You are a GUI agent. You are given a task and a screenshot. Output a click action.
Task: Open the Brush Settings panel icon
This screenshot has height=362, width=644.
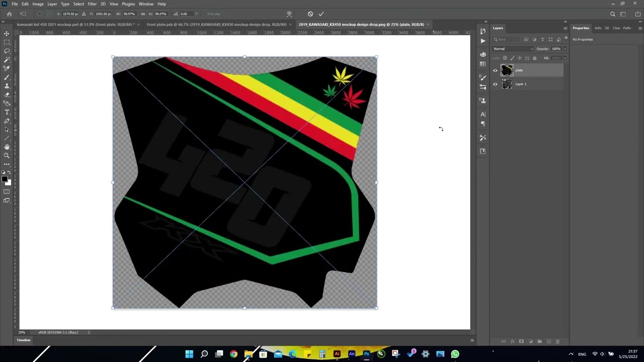click(483, 77)
